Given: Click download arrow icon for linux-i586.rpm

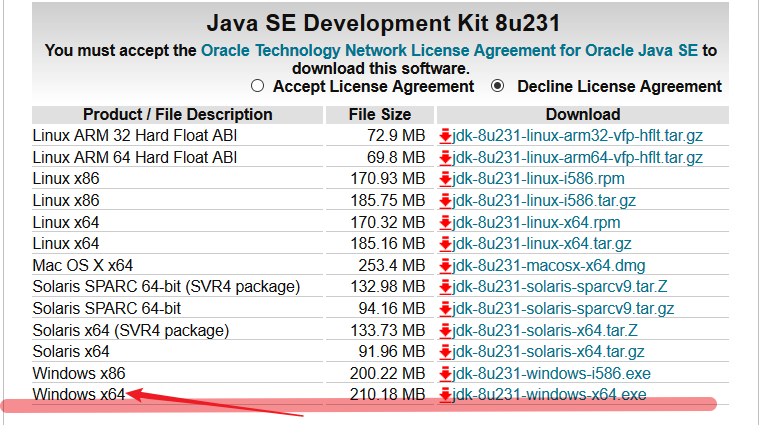Looking at the screenshot, I should [x=445, y=180].
